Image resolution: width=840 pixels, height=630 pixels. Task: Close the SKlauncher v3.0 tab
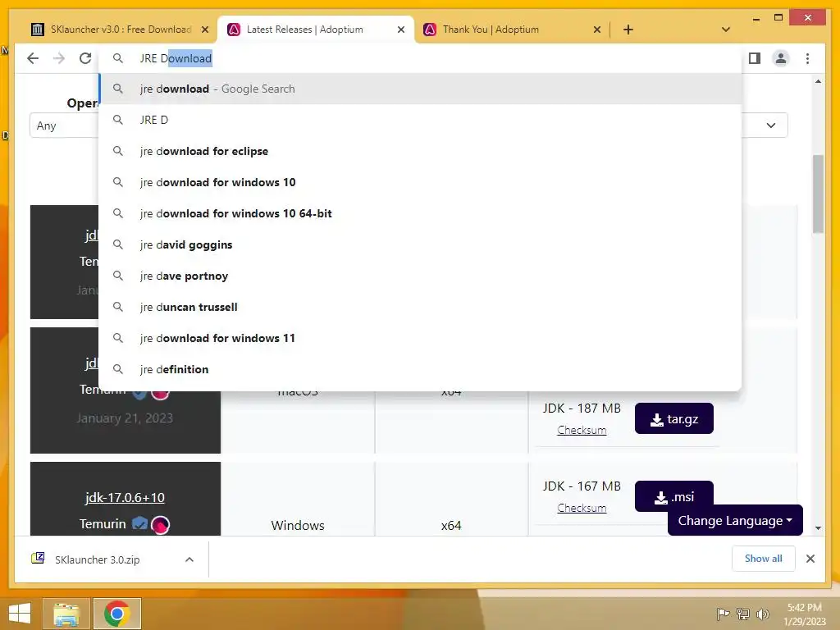[x=204, y=30]
